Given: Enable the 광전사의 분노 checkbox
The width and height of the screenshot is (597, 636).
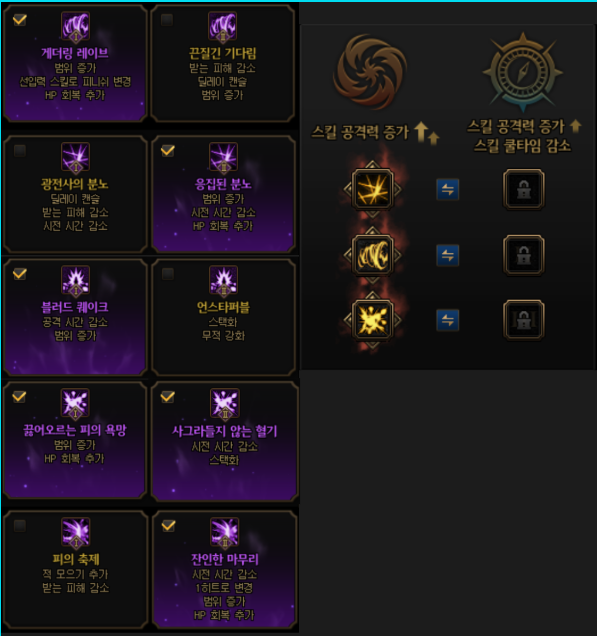Looking at the screenshot, I should (19, 151).
